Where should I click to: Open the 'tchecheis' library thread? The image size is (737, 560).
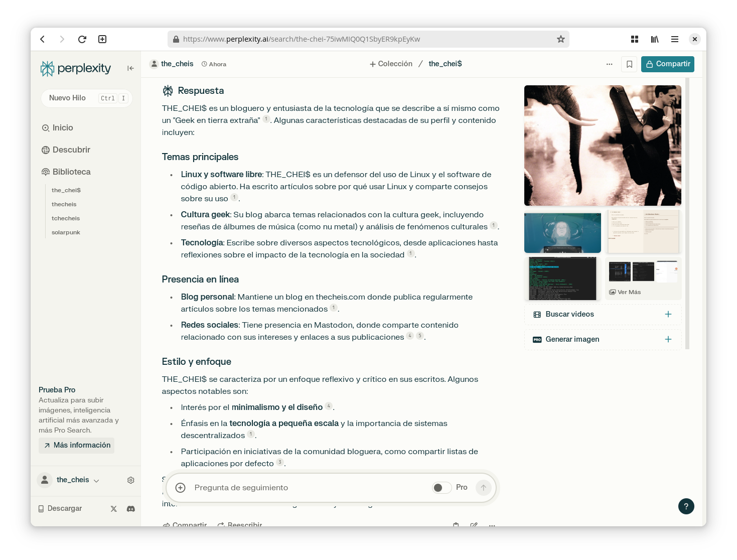tap(66, 218)
